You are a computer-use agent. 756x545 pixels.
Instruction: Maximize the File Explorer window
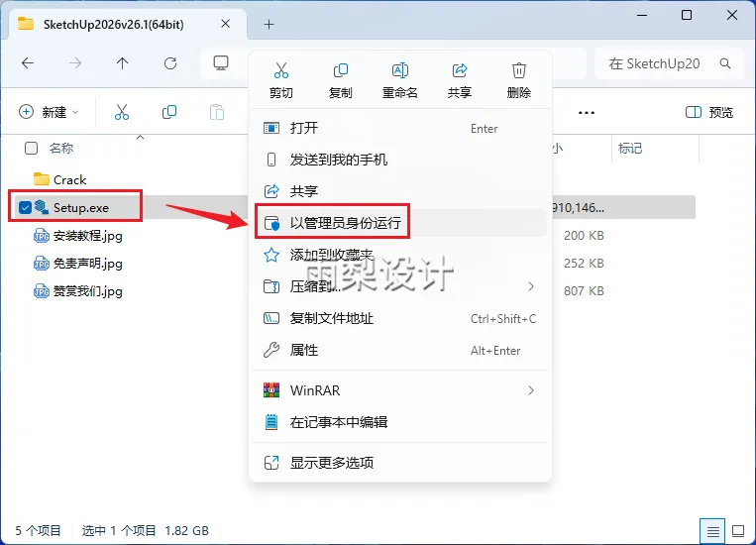click(687, 16)
